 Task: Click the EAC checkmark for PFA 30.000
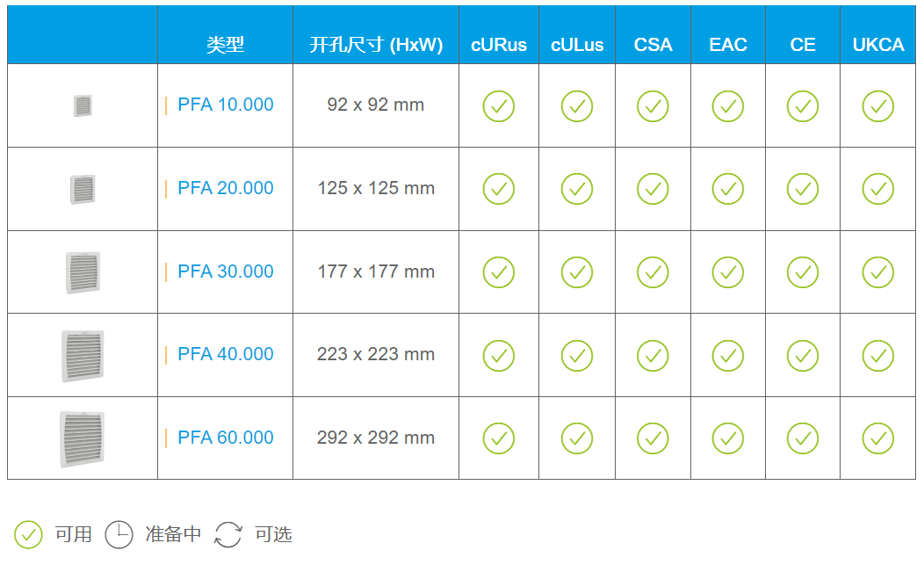coord(727,272)
